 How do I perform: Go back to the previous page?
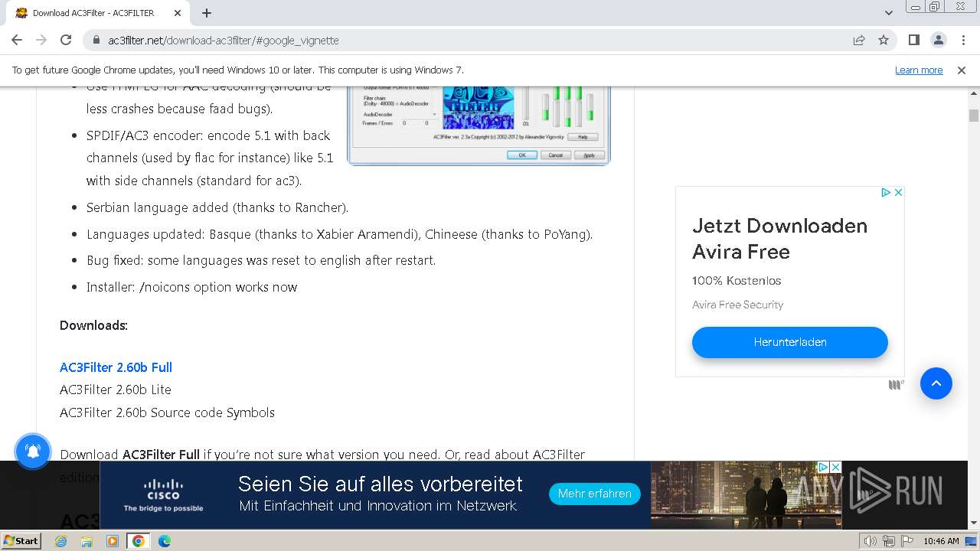[x=17, y=40]
